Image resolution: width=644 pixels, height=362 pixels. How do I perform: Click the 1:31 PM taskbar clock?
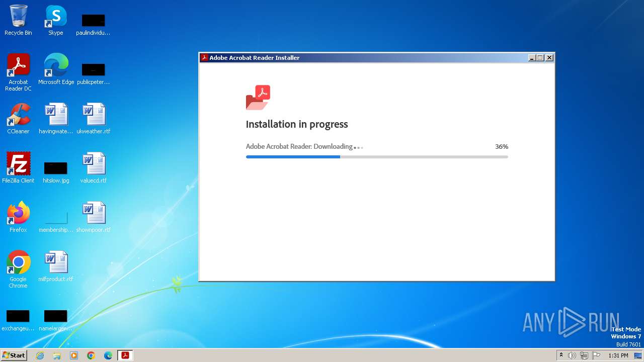[618, 355]
